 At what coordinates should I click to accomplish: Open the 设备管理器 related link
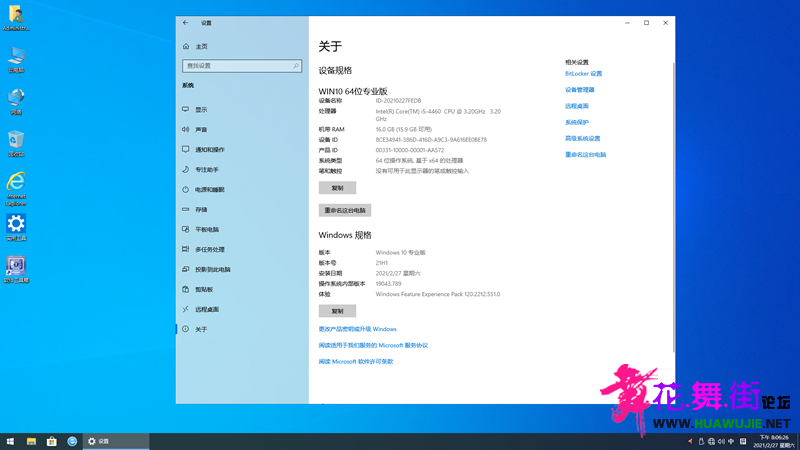click(x=580, y=90)
